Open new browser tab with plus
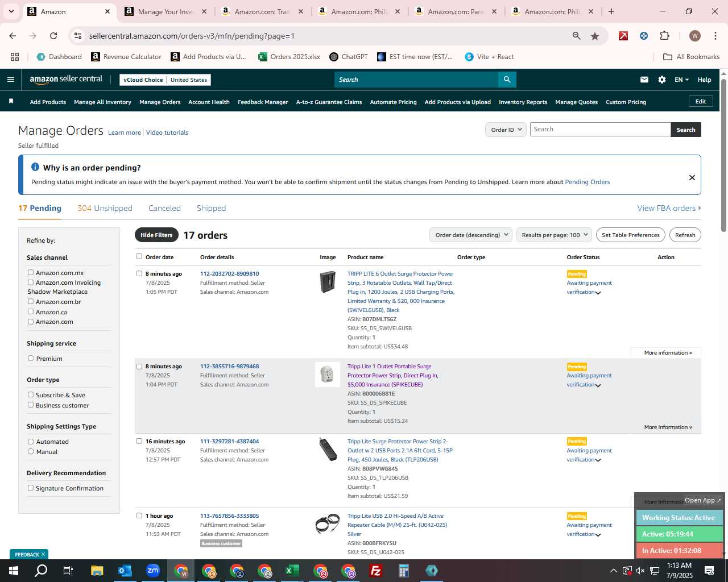This screenshot has height=582, width=728. click(611, 11)
